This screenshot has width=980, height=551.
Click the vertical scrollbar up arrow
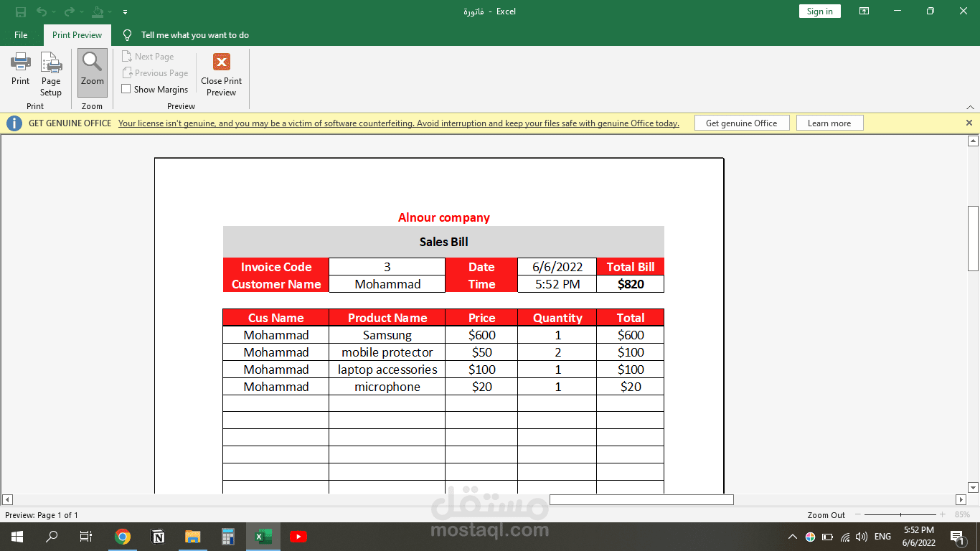point(974,141)
